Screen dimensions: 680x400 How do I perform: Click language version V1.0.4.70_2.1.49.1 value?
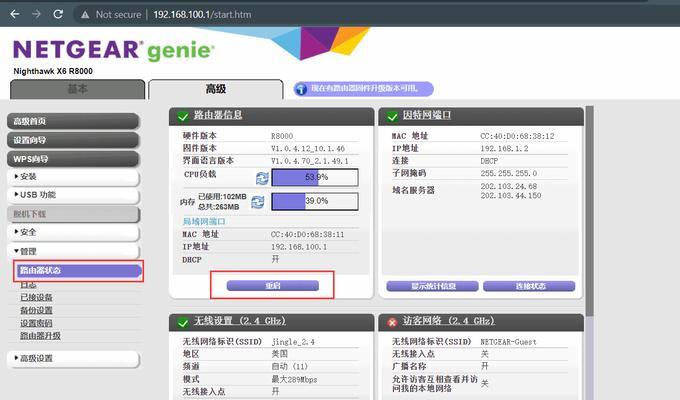[310, 161]
